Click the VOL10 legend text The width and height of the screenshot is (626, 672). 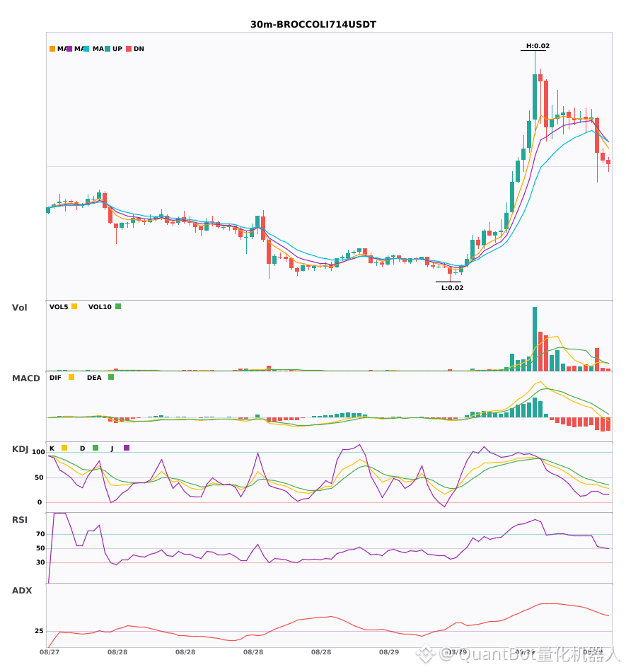pyautogui.click(x=100, y=307)
